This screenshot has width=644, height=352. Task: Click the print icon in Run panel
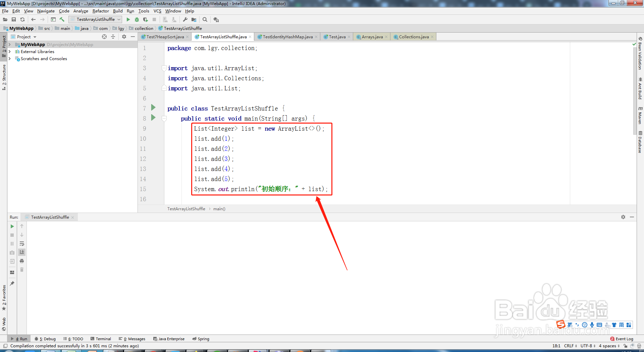pos(22,261)
